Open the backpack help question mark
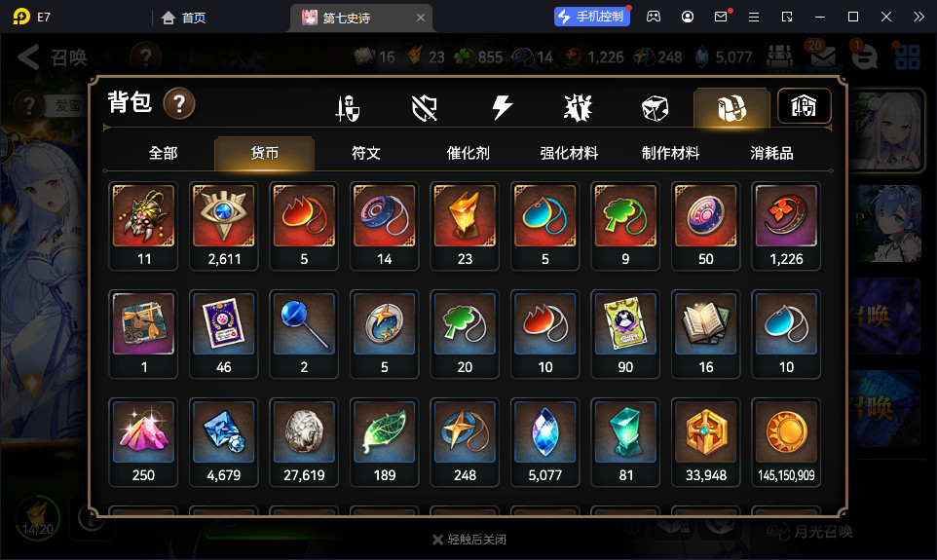Image resolution: width=937 pixels, height=560 pixels. (179, 103)
